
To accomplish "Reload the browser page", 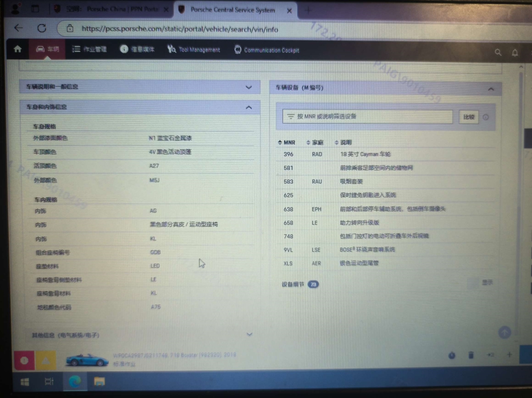I will click(42, 28).
